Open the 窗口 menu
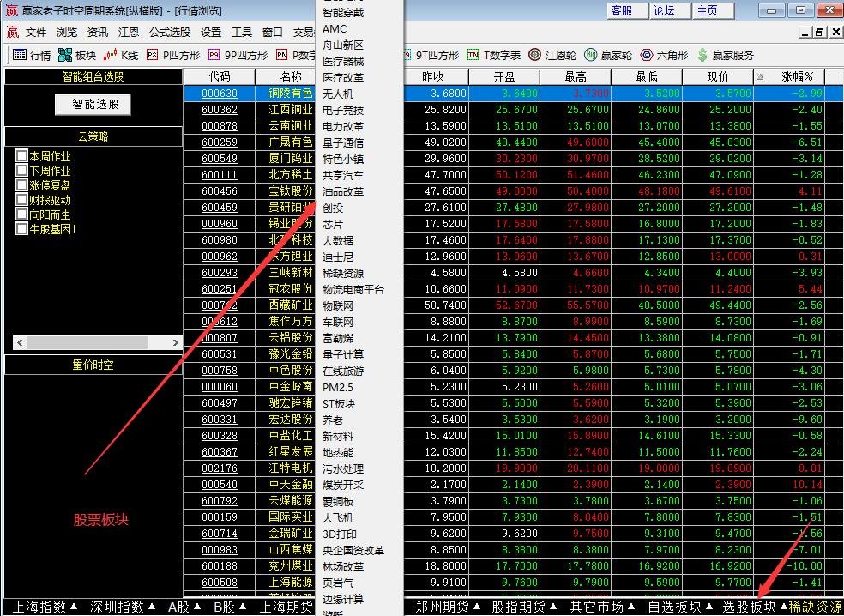Viewport: 844px width, 616px height. click(273, 33)
